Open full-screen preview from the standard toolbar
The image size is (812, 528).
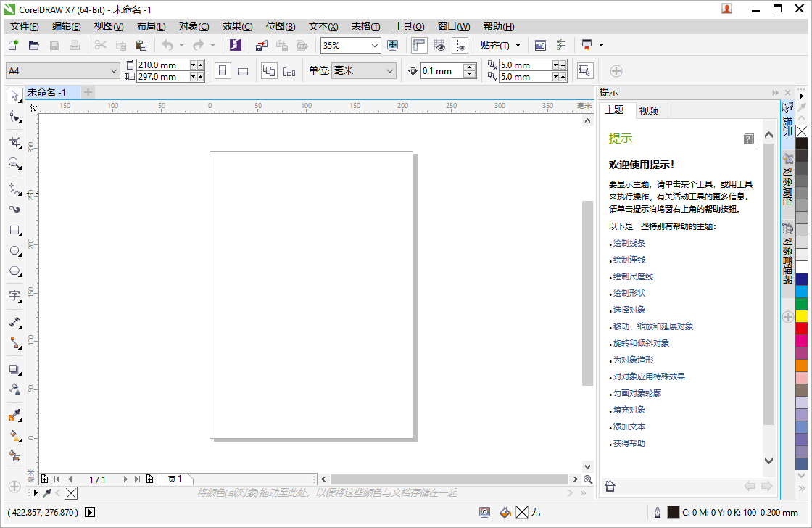pos(540,45)
